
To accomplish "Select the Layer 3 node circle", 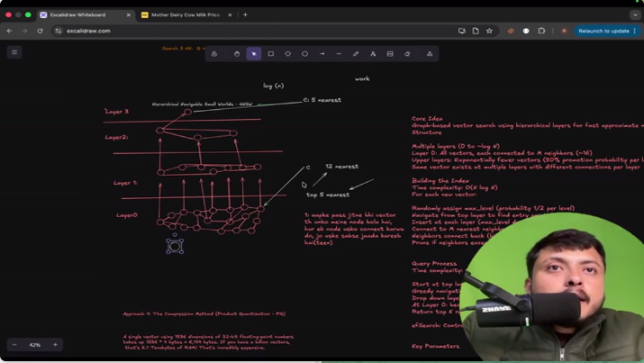I will 187,112.
